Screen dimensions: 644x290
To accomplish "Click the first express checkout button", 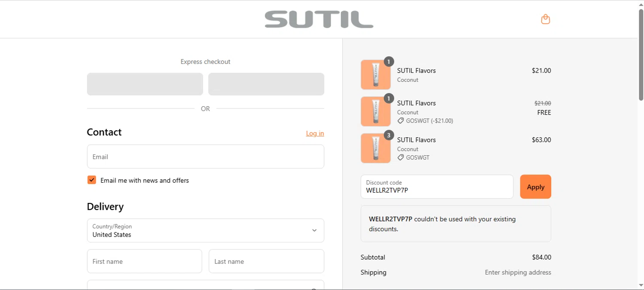I will 145,84.
